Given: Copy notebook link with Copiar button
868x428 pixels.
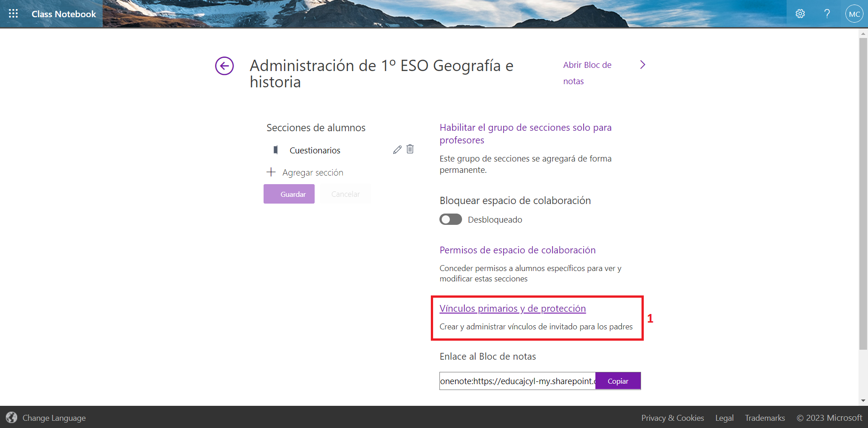Looking at the screenshot, I should pyautogui.click(x=618, y=380).
